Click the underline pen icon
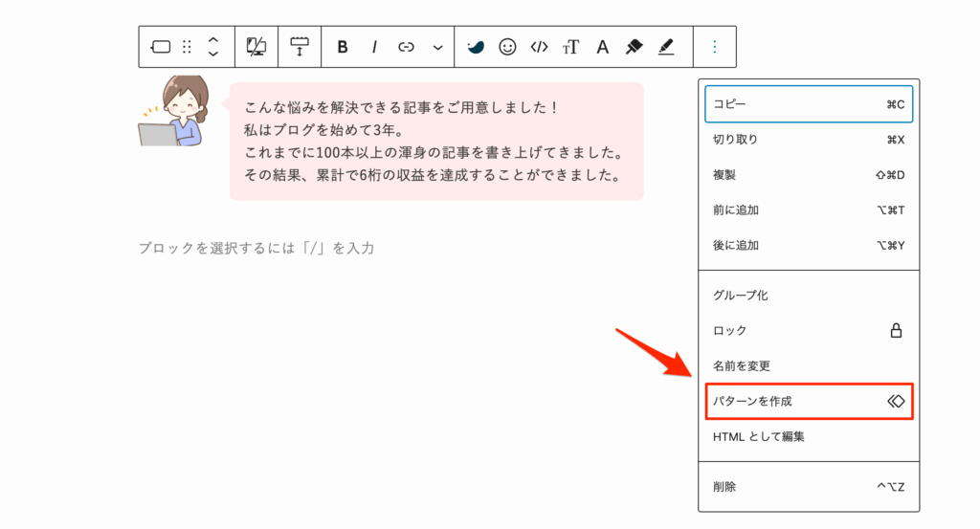The image size is (980, 529). (x=666, y=47)
